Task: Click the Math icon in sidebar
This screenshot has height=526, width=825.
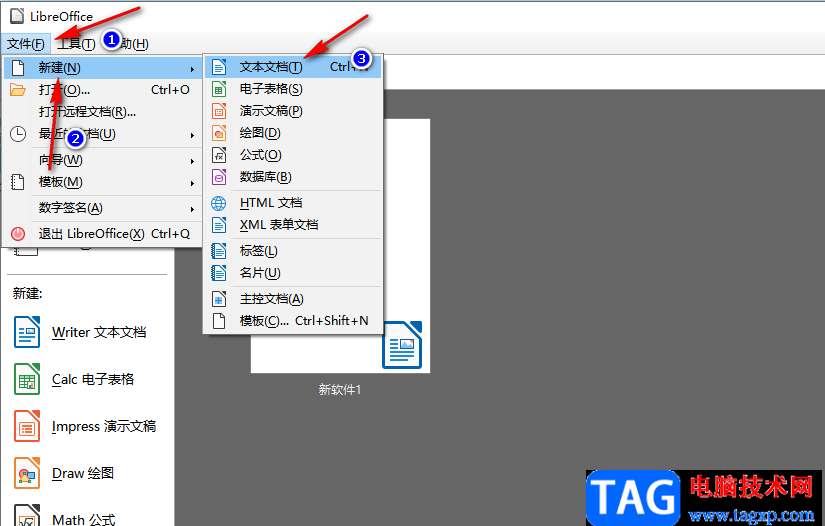Action: (x=27, y=515)
